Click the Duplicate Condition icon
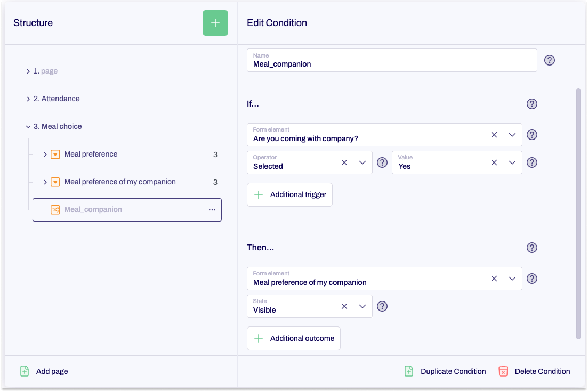This screenshot has width=588, height=392. [409, 371]
